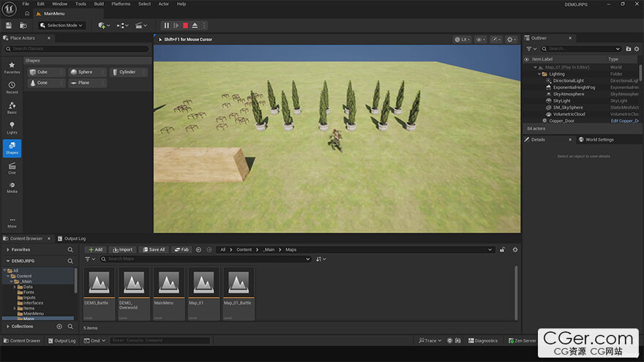Stop the running play session

point(185,26)
